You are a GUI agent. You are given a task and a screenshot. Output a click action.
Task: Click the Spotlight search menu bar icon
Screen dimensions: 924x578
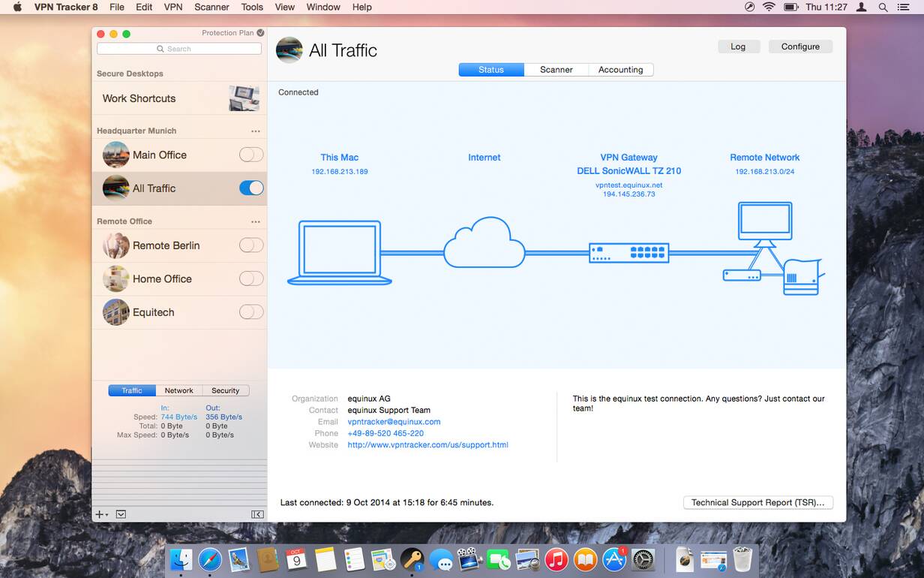coord(883,7)
